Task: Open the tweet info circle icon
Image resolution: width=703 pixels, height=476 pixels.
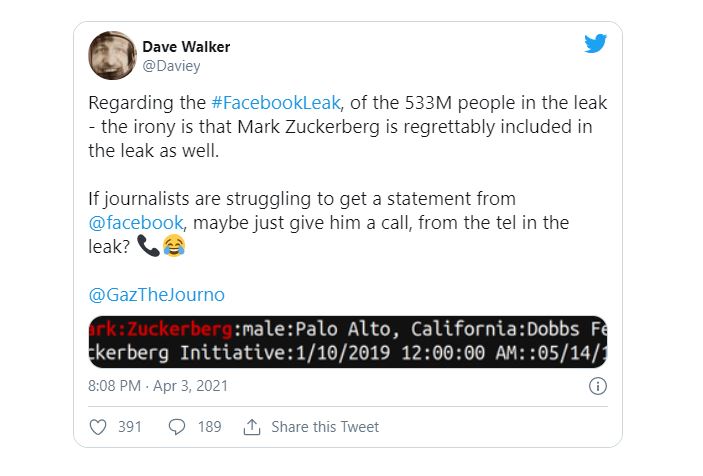Action: (597, 387)
